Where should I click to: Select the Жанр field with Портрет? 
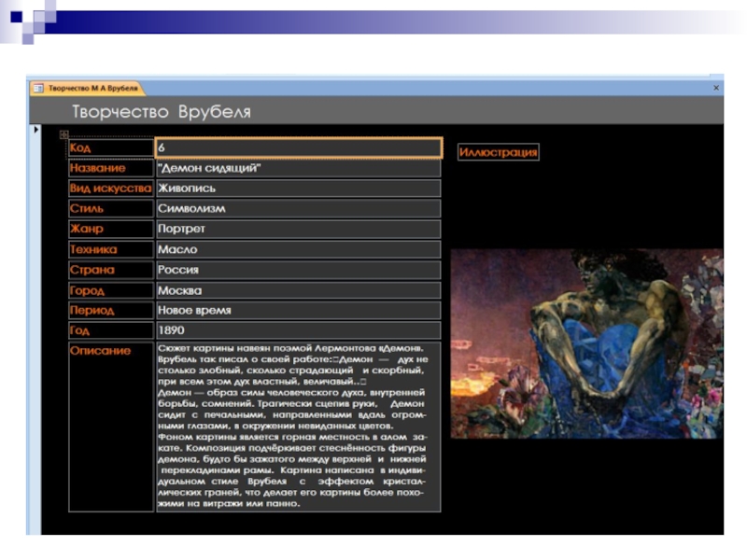click(x=298, y=229)
